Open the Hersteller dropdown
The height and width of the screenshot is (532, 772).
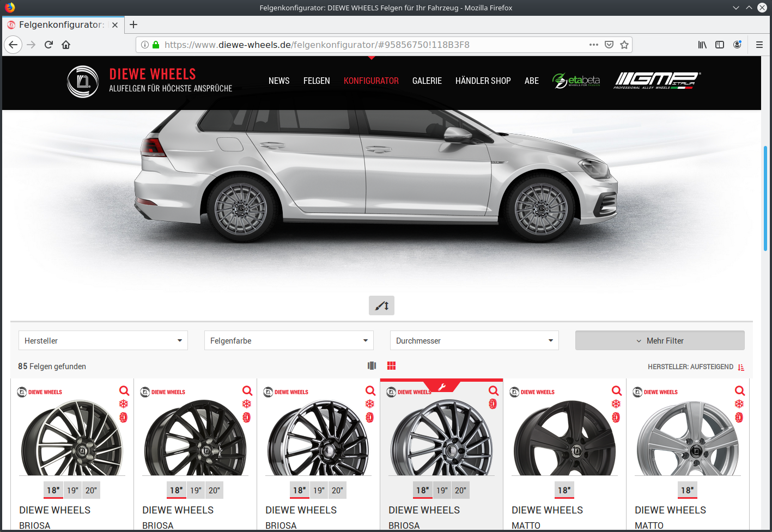coord(103,340)
